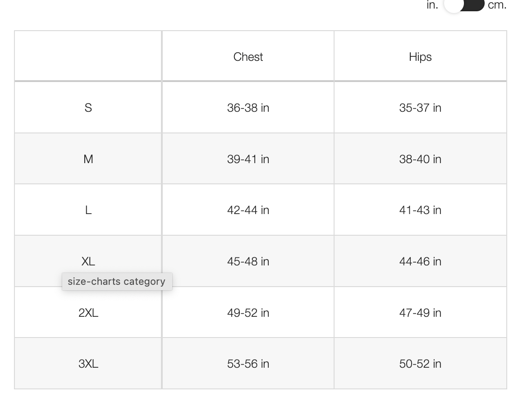Select the 44-46 in hips cell
532x420 pixels.
(420, 261)
